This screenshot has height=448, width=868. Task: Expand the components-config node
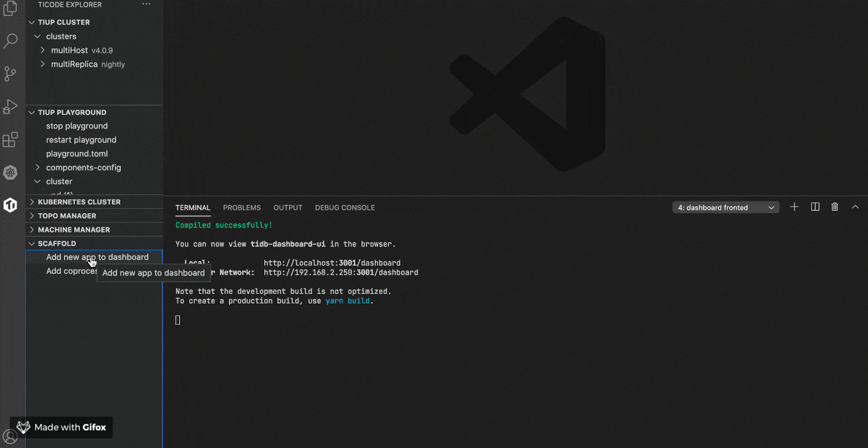37,168
